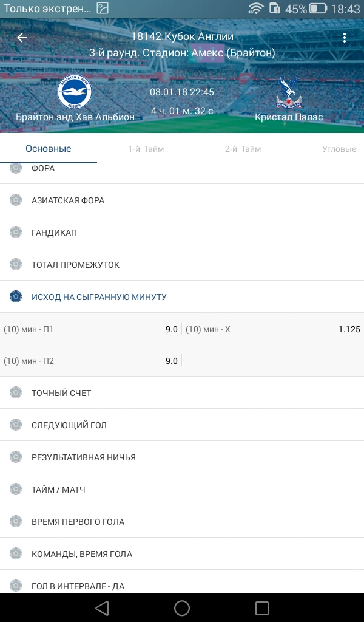This screenshot has height=622, width=364.
Task: Switch to the 1-й Тайм tab
Action: click(x=146, y=149)
